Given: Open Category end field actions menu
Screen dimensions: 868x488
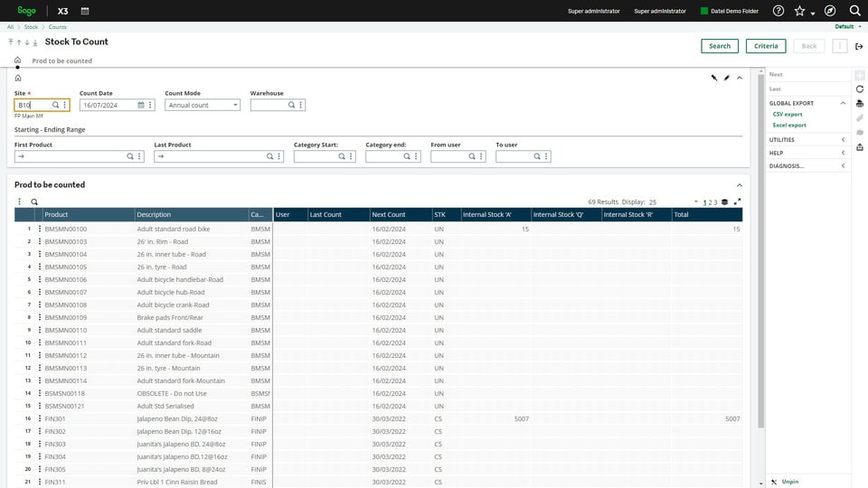Looking at the screenshot, I should [416, 156].
